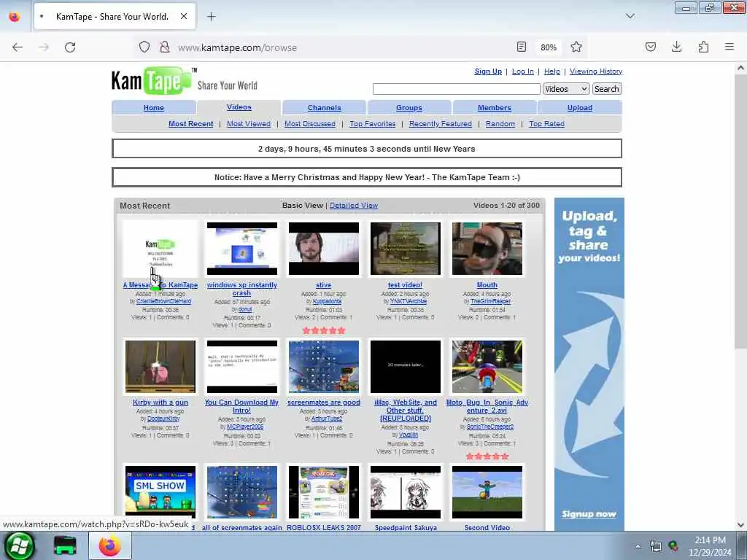Reload the page with the refresh icon
Image resolution: width=747 pixels, height=560 pixels.
click(x=70, y=47)
